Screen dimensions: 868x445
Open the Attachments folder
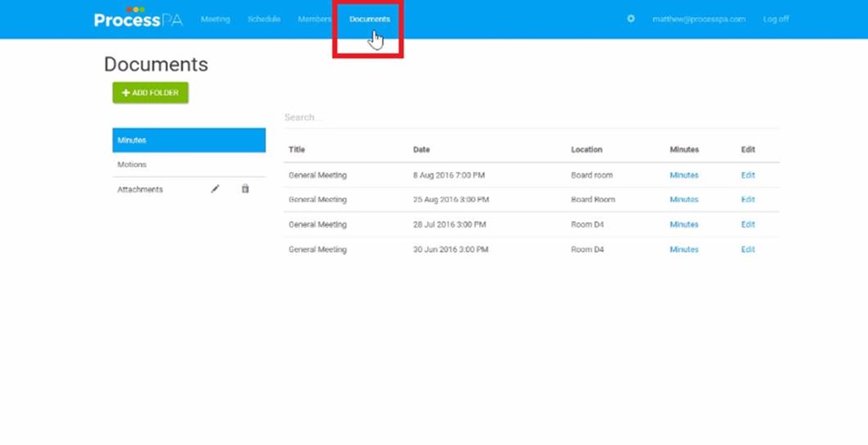(x=141, y=189)
